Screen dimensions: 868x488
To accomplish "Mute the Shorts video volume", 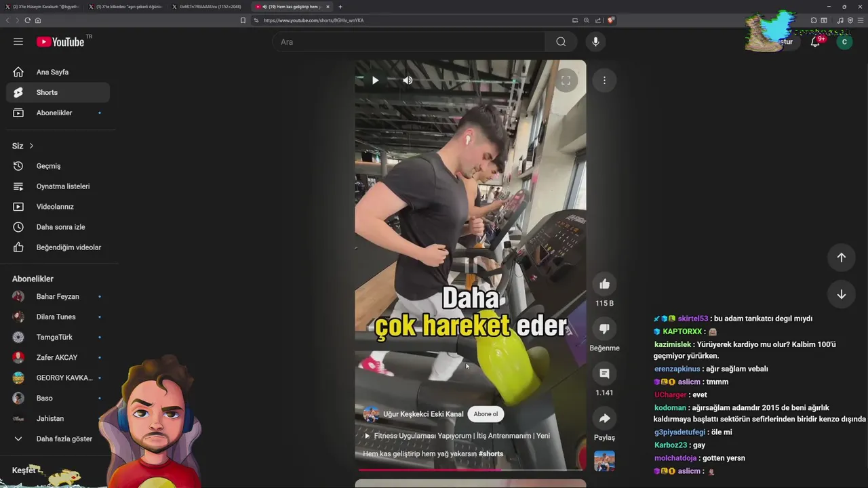I will click(x=408, y=80).
